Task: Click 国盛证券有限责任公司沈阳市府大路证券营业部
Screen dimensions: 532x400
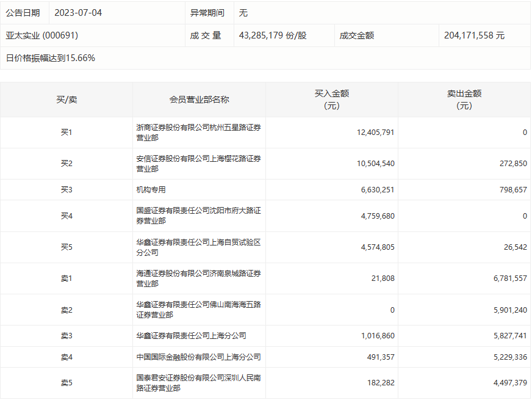Action: [x=198, y=216]
